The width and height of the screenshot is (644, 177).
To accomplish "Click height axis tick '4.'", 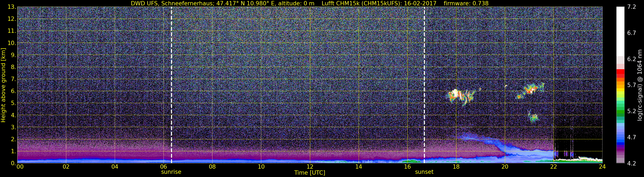I will tap(13, 115).
